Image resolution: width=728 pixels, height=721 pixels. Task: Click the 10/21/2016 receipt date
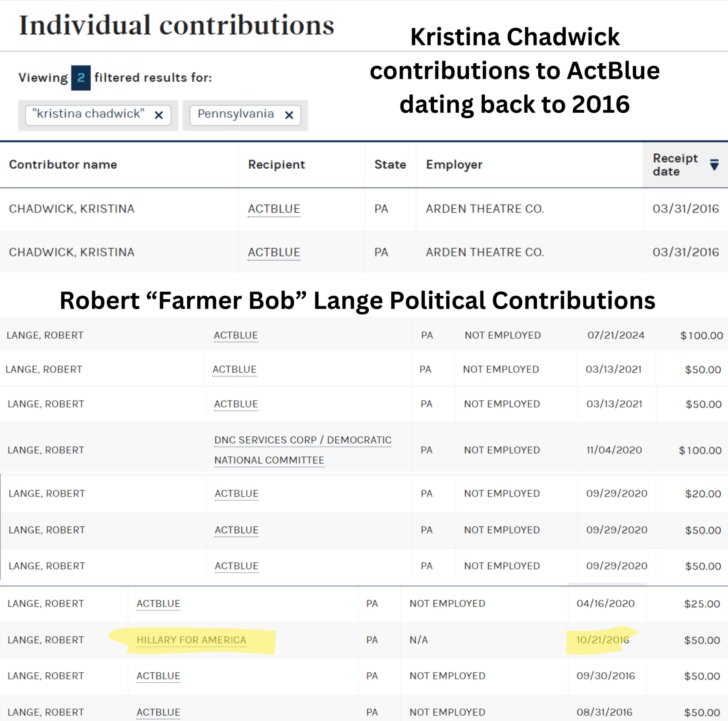pyautogui.click(x=602, y=640)
